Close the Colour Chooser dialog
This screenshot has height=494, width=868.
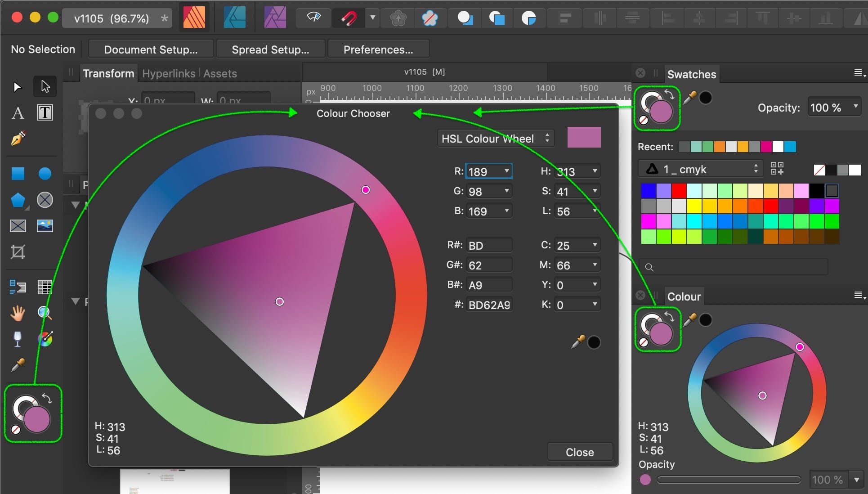tap(579, 452)
